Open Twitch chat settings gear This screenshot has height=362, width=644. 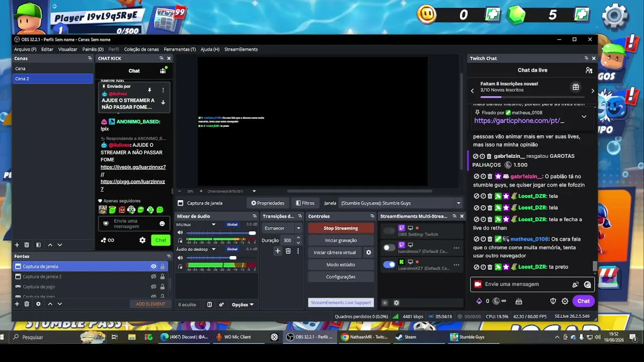[565, 301]
